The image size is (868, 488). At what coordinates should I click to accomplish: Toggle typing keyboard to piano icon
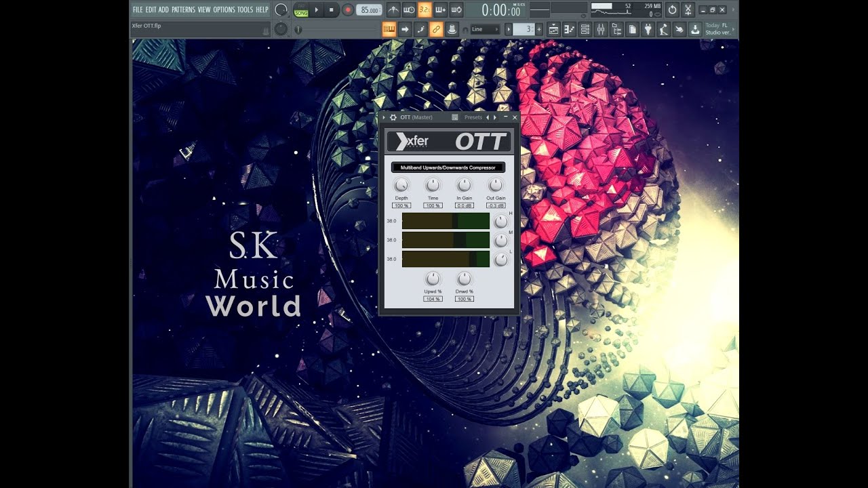pos(389,29)
